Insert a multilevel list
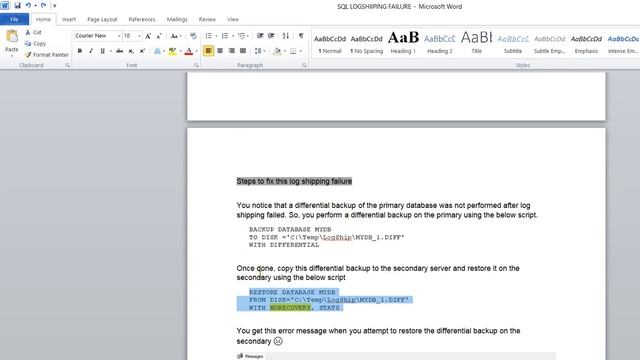Screen dimensions: 640x360 pyautogui.click(x=242, y=36)
